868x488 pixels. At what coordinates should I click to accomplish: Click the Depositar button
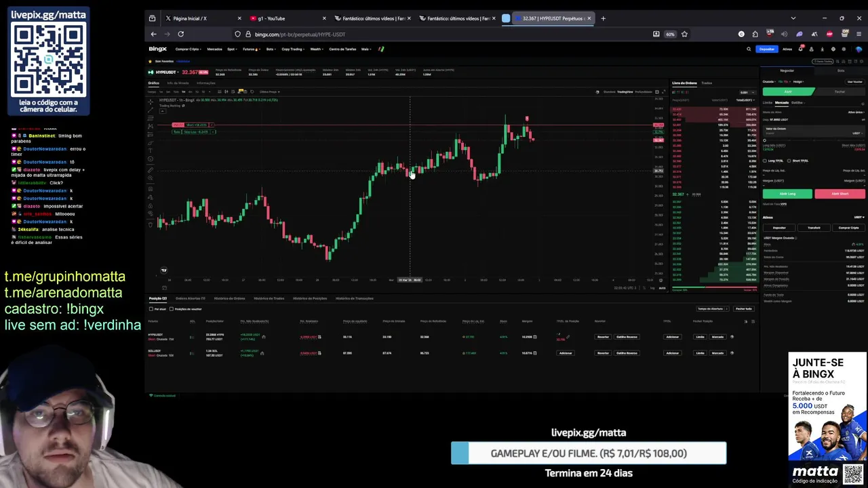pyautogui.click(x=767, y=49)
